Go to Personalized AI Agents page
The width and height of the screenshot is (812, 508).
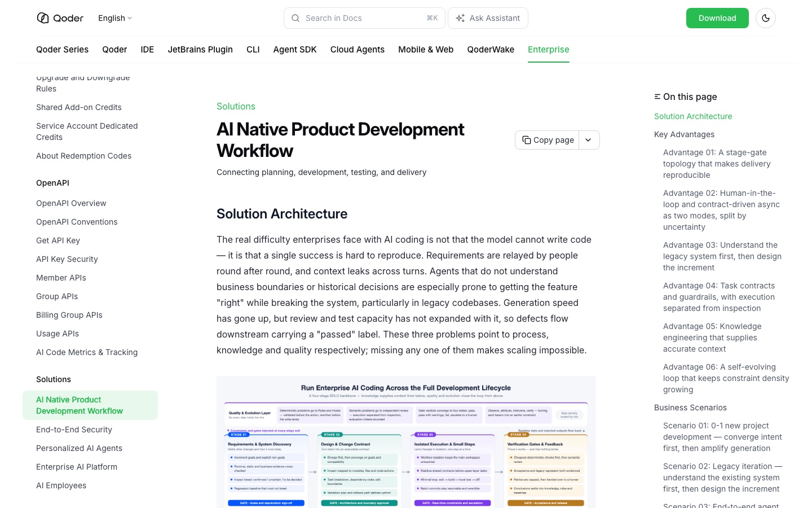tap(79, 448)
